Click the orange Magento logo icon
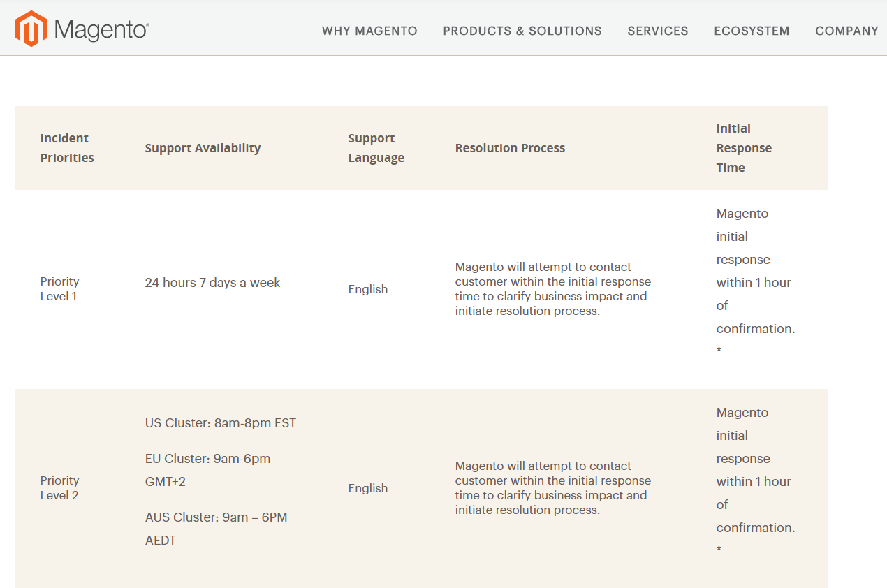The image size is (887, 588). 31,29
